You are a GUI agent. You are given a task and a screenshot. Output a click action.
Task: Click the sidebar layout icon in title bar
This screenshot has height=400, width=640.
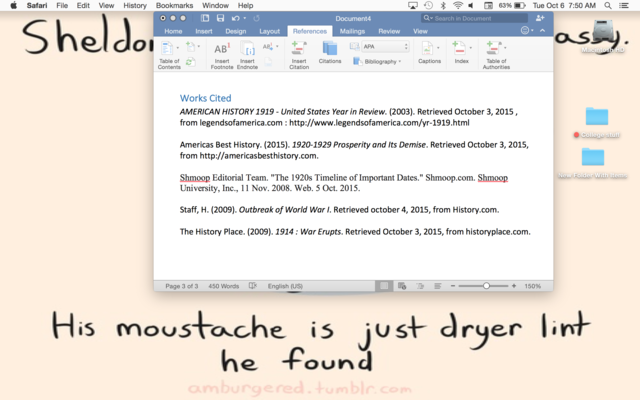(205, 18)
